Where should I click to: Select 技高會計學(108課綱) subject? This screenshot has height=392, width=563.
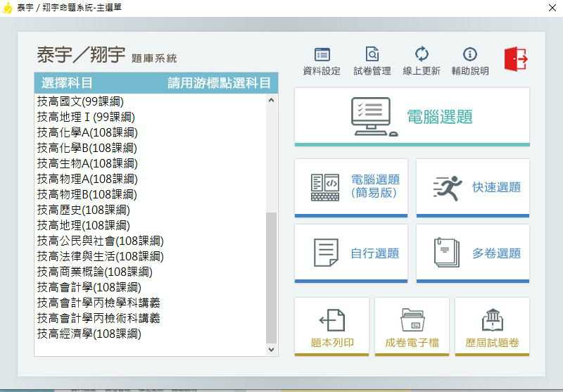tap(150, 287)
